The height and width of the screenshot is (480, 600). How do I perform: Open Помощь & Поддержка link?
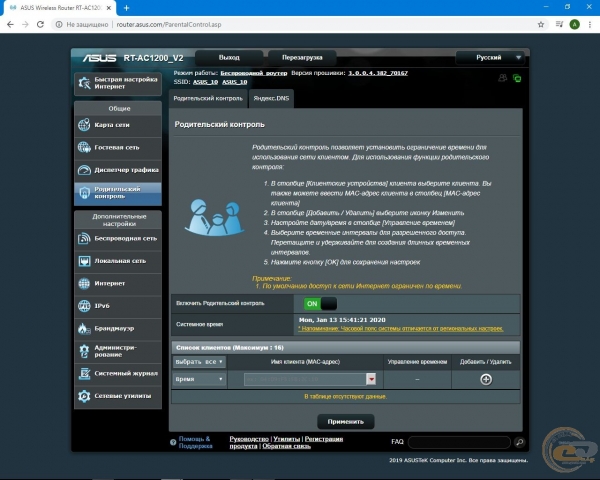196,442
